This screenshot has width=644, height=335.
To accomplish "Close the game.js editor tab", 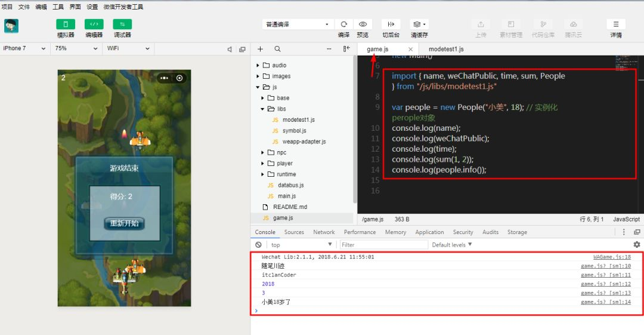I will click(410, 49).
